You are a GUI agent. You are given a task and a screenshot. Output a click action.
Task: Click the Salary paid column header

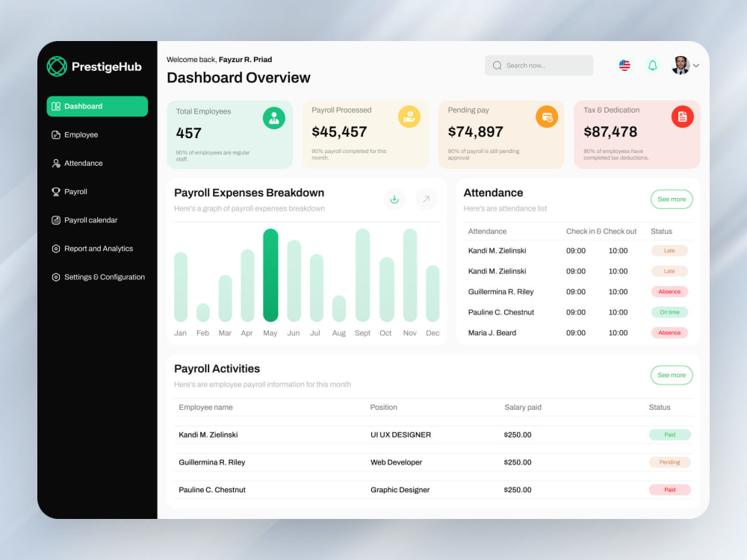[523, 407]
